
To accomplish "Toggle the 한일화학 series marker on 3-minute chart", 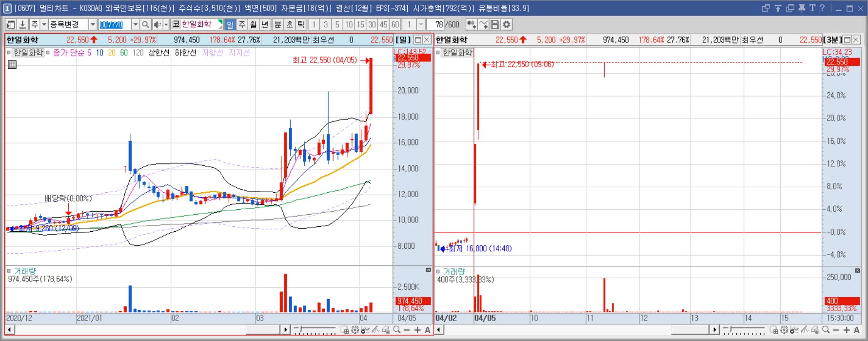I will (x=438, y=52).
